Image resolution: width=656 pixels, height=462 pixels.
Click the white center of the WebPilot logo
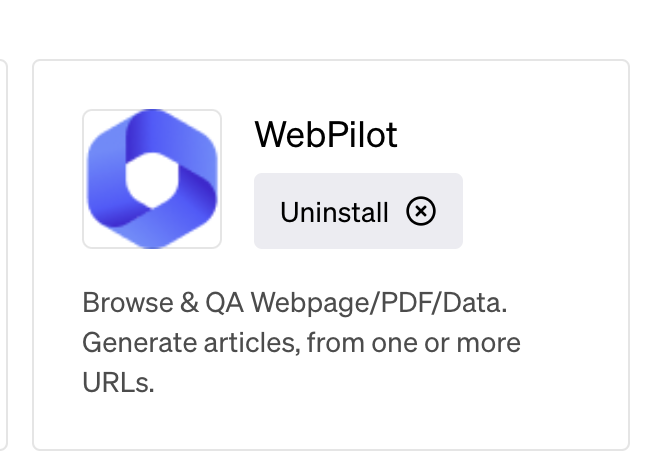[152, 180]
